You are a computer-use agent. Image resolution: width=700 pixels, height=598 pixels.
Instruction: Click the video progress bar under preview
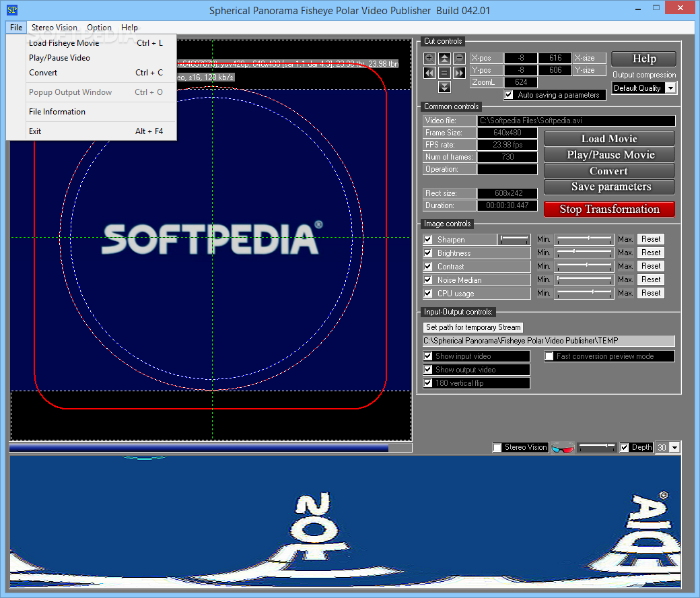point(210,448)
